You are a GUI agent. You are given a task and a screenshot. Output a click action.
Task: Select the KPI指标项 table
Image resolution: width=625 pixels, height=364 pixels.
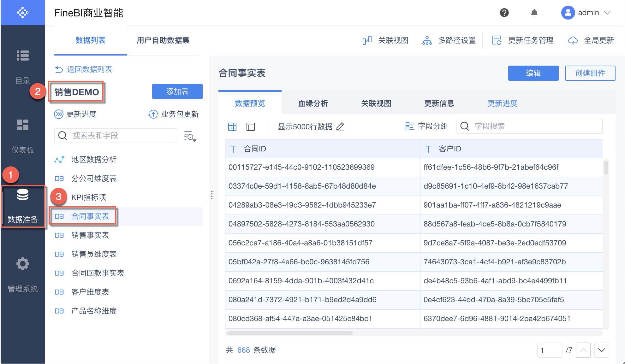128,197
